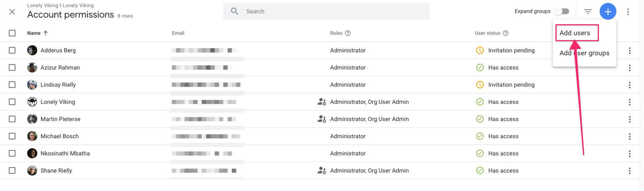Click the Roles help question mark icon
The height and width of the screenshot is (191, 644).
coord(347,33)
